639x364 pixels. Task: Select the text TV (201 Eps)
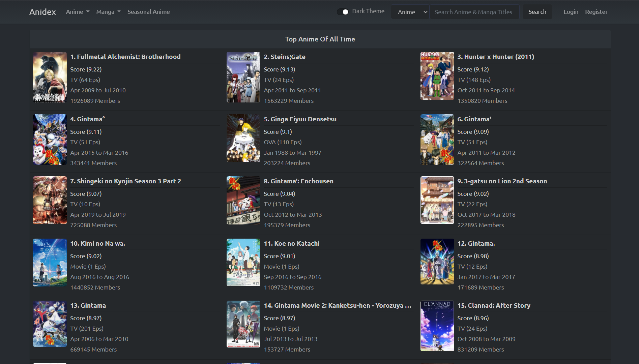pyautogui.click(x=87, y=329)
